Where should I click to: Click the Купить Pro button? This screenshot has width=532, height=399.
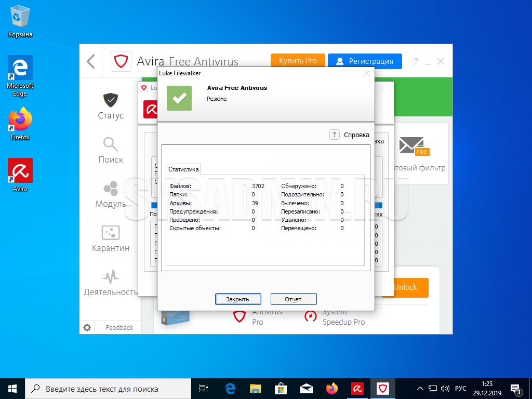[298, 61]
